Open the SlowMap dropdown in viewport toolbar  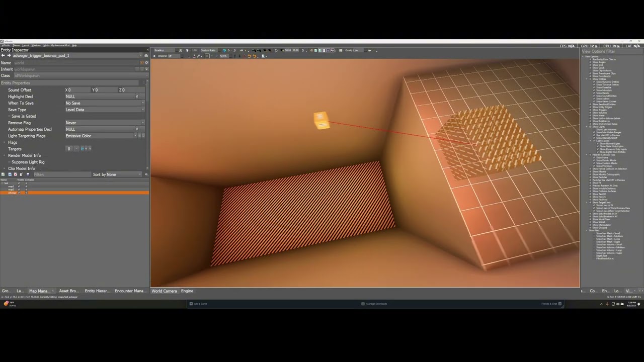(x=166, y=50)
